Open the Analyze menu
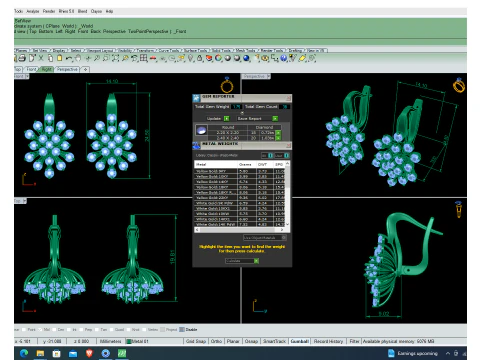The width and height of the screenshot is (480, 360). [33, 11]
